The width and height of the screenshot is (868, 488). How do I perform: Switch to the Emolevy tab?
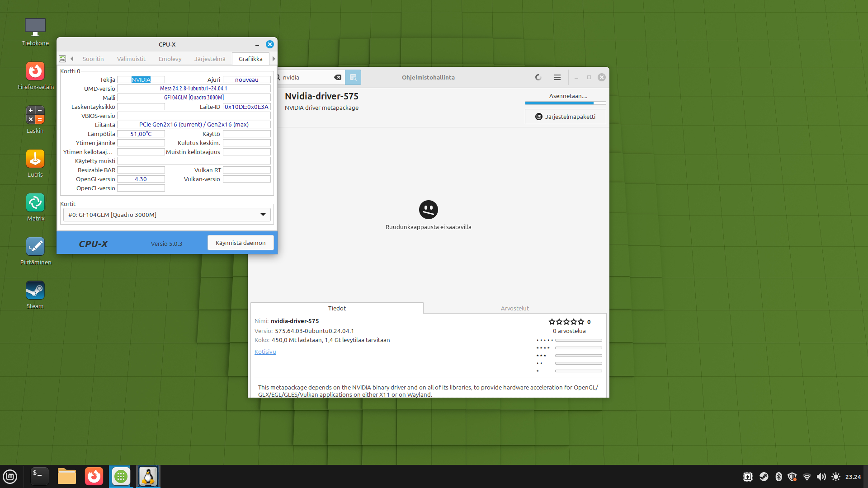170,59
